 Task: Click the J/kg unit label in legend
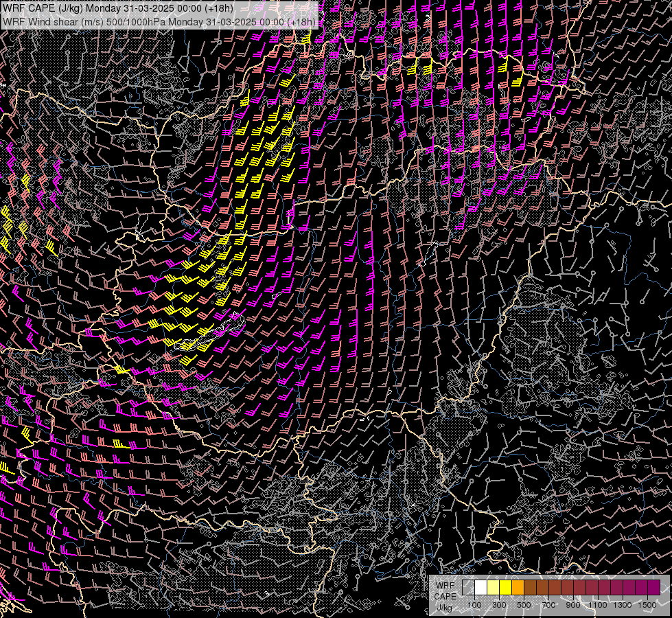coord(445,608)
